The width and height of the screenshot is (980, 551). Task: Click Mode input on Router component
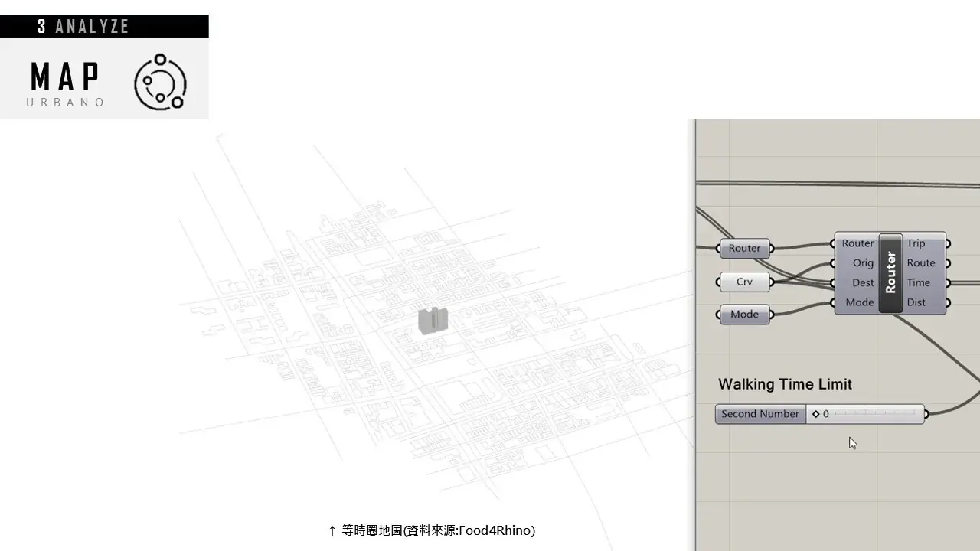[x=859, y=303]
